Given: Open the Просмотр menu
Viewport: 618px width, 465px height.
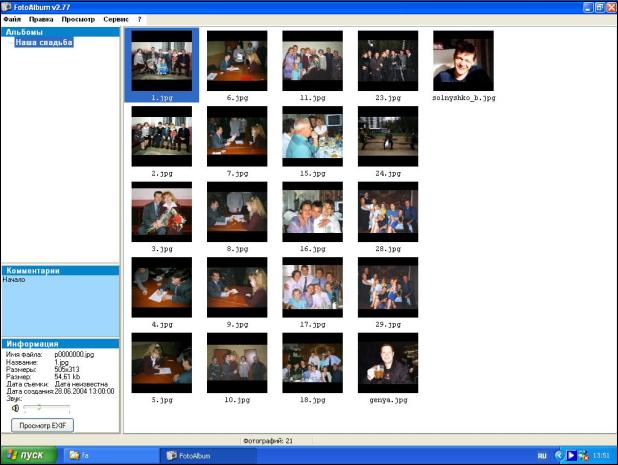Looking at the screenshot, I should click(x=78, y=19).
